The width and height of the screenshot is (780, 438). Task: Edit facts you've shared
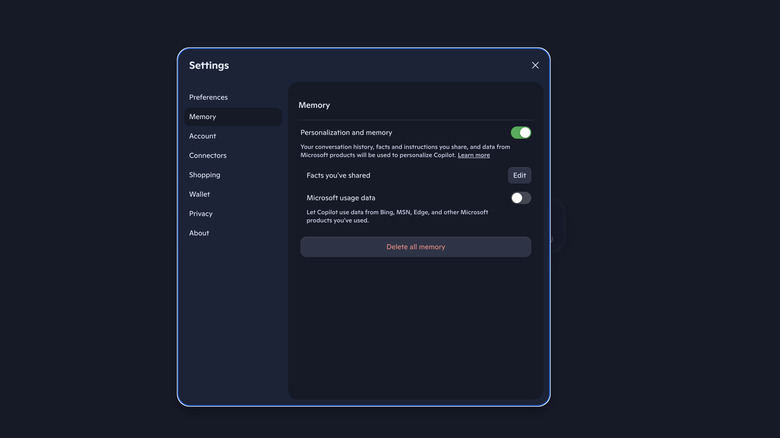click(519, 175)
